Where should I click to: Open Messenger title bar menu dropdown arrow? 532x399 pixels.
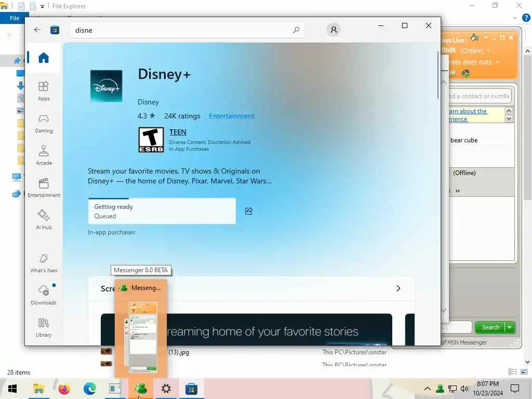click(x=486, y=37)
